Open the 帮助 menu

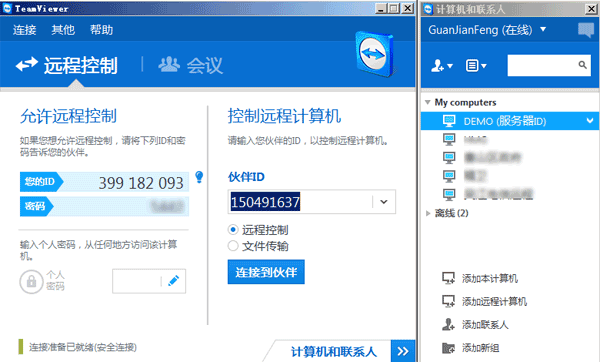pos(101,30)
